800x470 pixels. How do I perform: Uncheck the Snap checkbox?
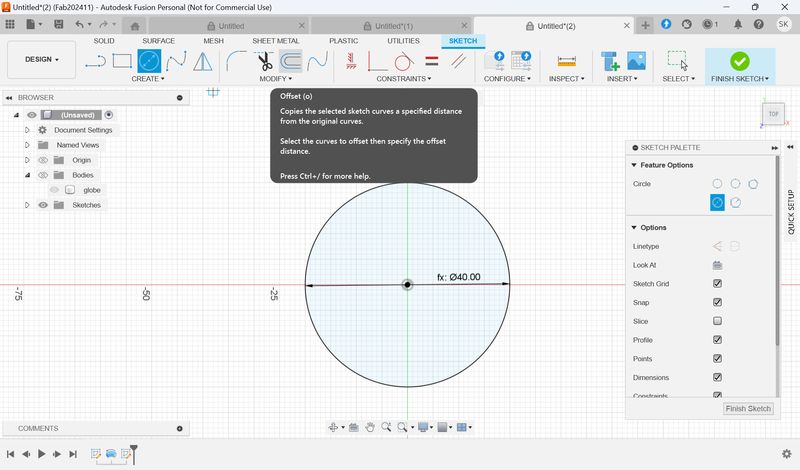pyautogui.click(x=717, y=302)
